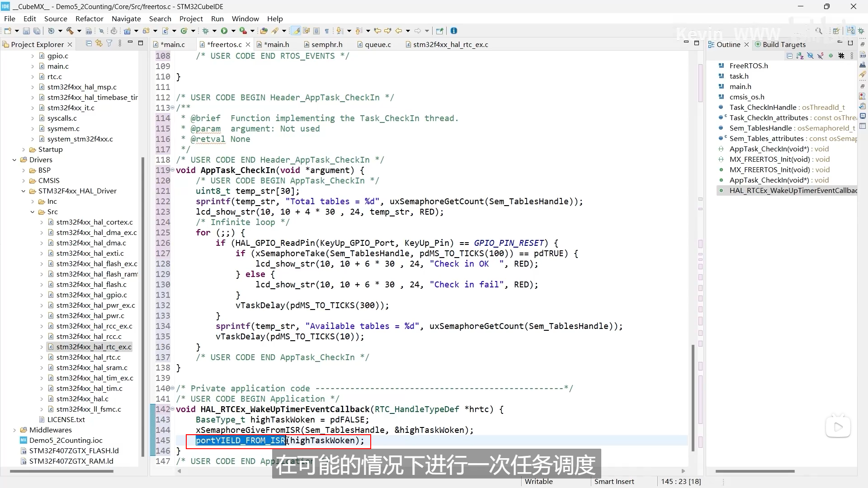Click the green Run icon
Image resolution: width=868 pixels, height=488 pixels.
224,31
